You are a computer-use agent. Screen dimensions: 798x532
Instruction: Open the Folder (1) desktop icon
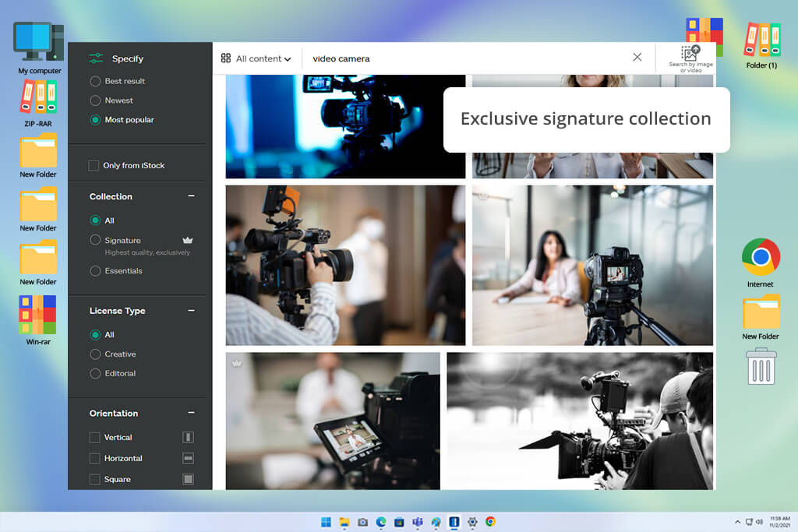tap(762, 44)
